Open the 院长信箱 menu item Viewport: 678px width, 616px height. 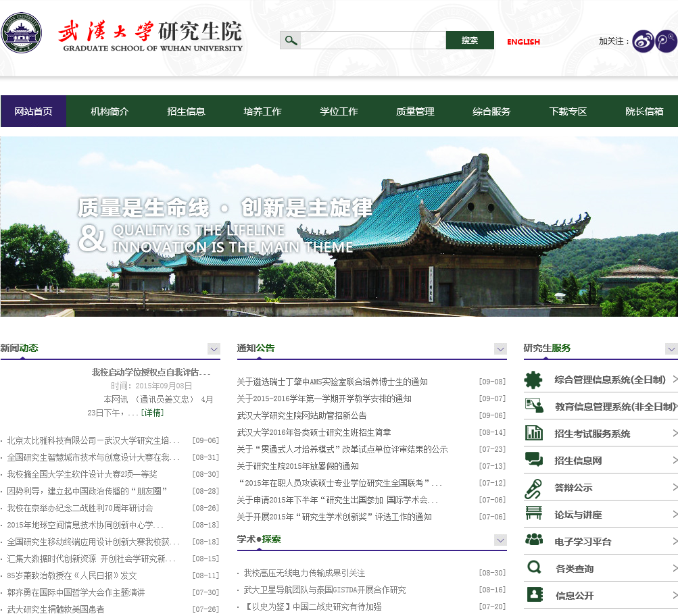(644, 111)
